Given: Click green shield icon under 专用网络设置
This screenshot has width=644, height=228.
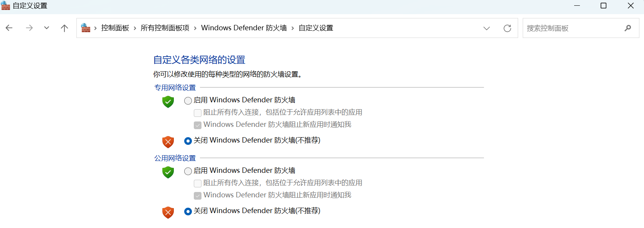Looking at the screenshot, I should tap(168, 102).
